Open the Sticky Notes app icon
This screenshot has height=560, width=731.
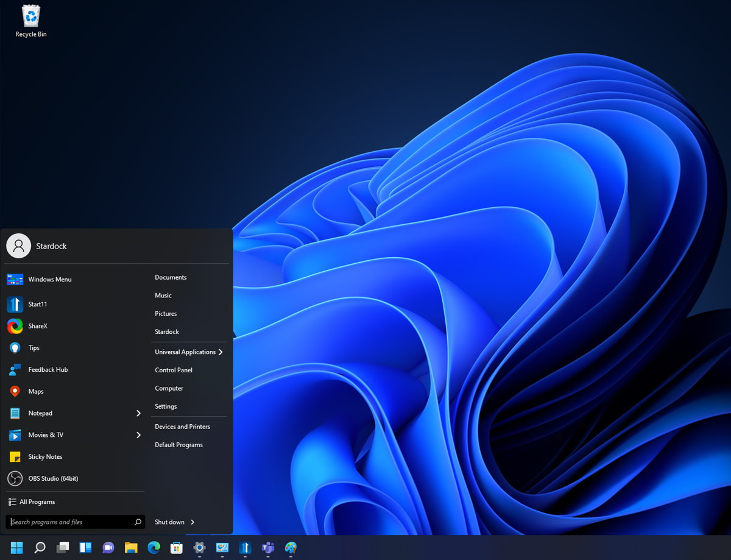15,457
